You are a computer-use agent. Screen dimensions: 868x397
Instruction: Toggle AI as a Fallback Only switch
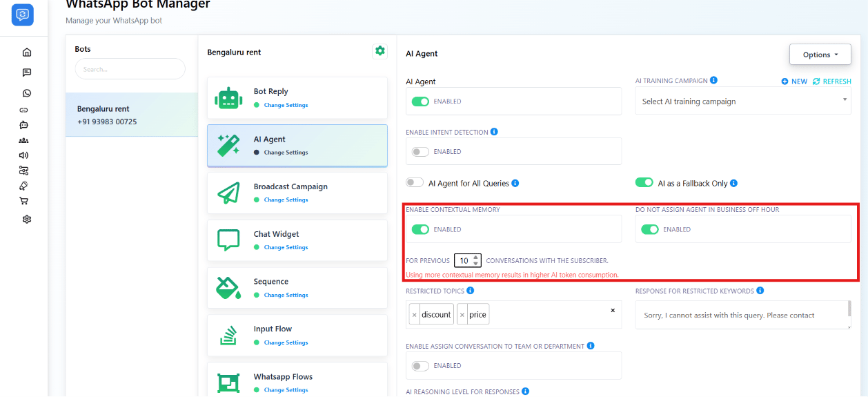(644, 183)
